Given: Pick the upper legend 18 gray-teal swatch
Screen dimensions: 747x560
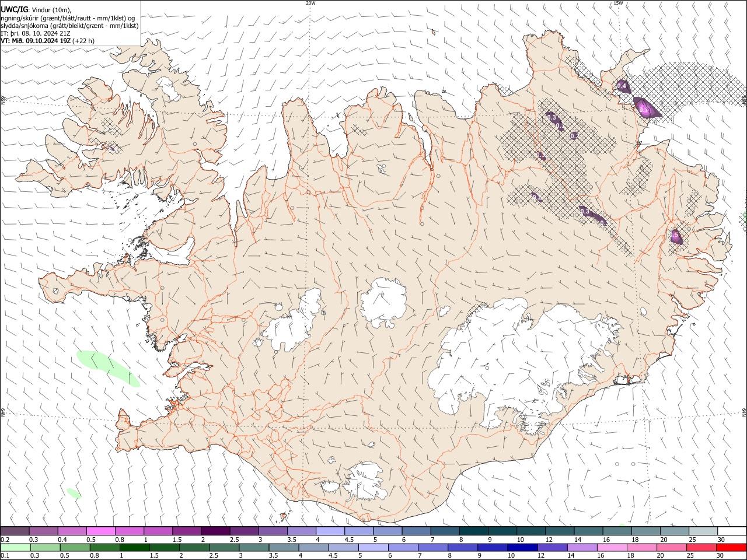Looking at the screenshot, I should pos(645,531).
